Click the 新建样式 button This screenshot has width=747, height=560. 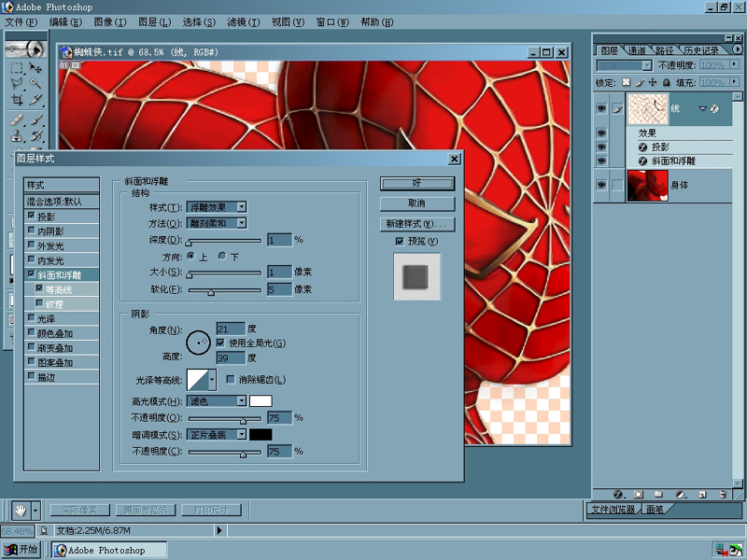pos(417,224)
